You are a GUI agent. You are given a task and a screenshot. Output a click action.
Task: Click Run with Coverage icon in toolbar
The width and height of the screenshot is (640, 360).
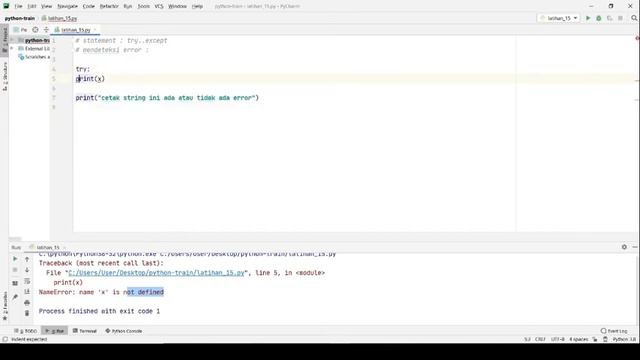tap(609, 18)
